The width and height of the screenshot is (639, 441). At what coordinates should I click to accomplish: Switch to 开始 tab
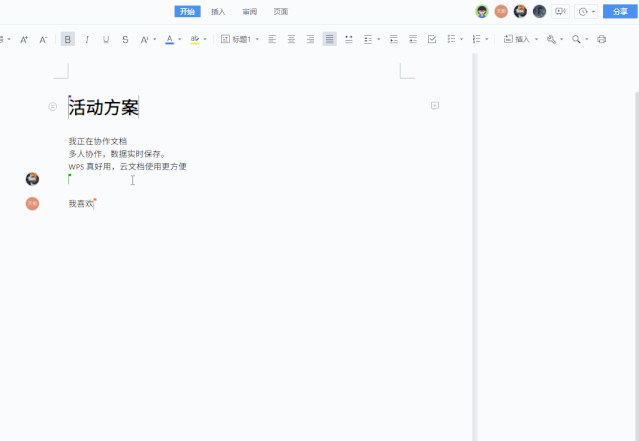(x=187, y=11)
